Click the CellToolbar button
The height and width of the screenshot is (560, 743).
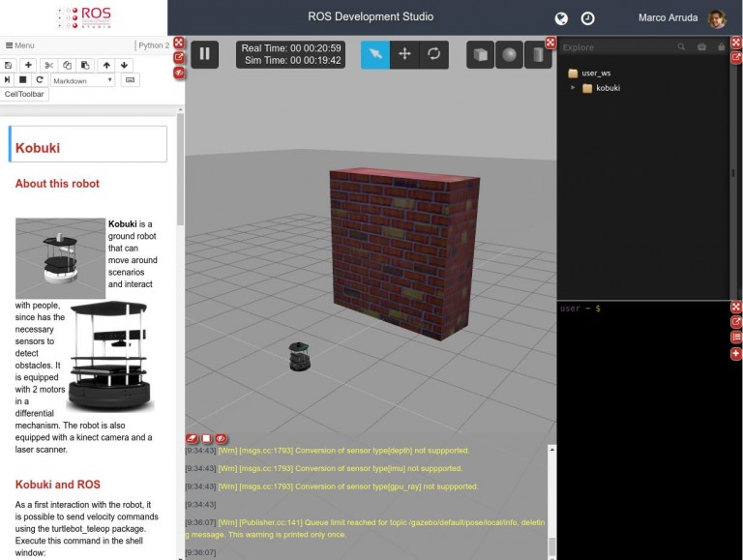pyautogui.click(x=24, y=94)
